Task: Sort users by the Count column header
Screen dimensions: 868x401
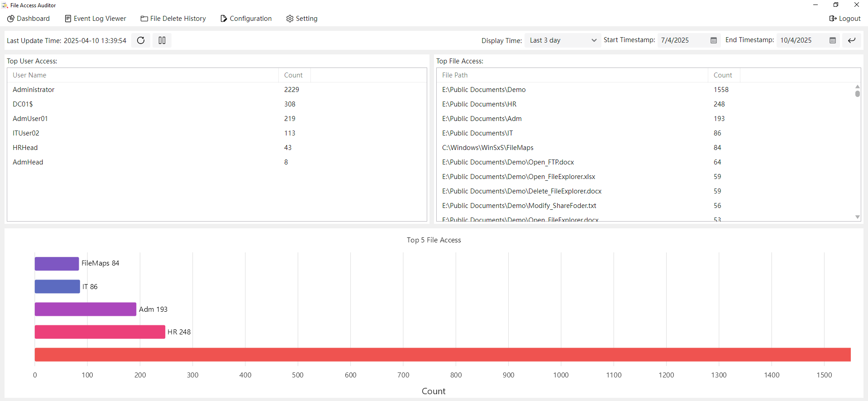Action: (x=293, y=75)
